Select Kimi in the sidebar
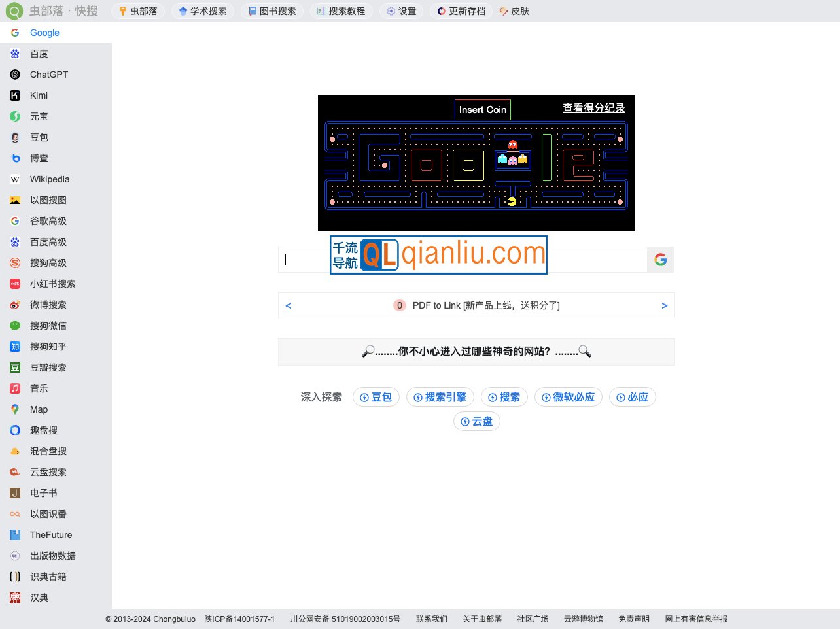This screenshot has height=629, width=840. (x=39, y=95)
